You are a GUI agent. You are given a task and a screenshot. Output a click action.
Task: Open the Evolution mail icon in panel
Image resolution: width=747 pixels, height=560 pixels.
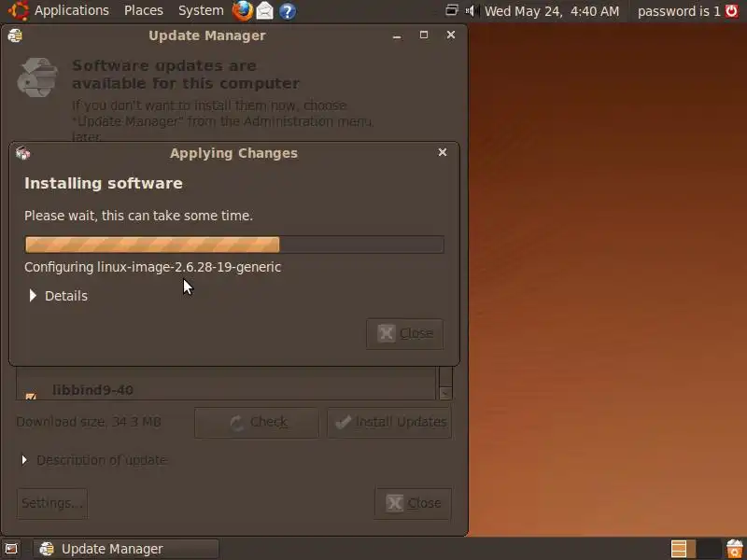click(x=265, y=11)
